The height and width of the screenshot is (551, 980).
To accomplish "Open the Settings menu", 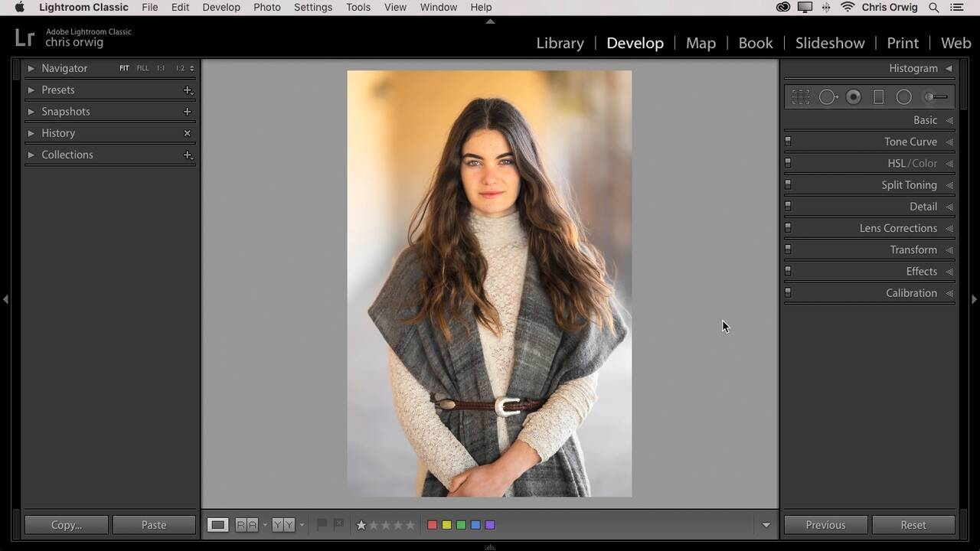I will (x=313, y=8).
